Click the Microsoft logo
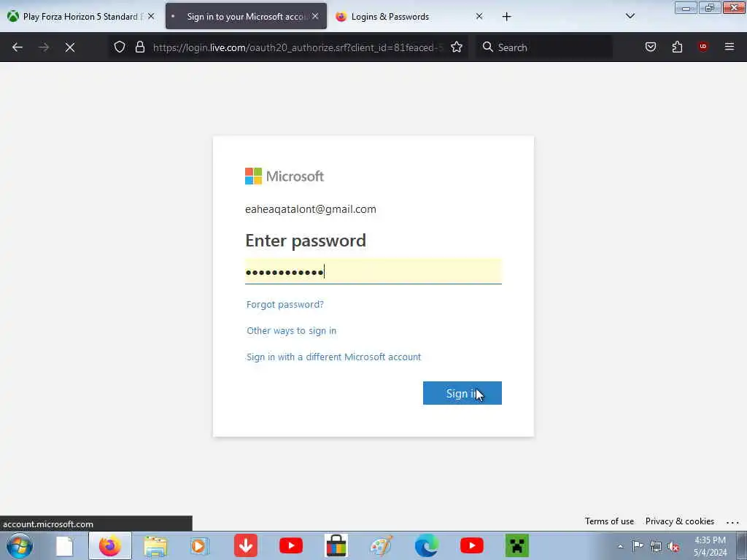 click(x=285, y=176)
